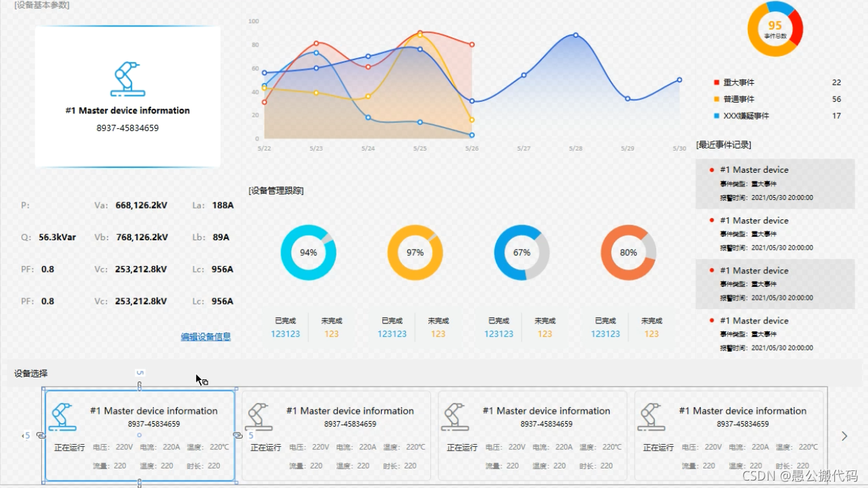Click the blue line's peak data point above 5/28
Screen dimensions: 868x488
[x=575, y=35]
